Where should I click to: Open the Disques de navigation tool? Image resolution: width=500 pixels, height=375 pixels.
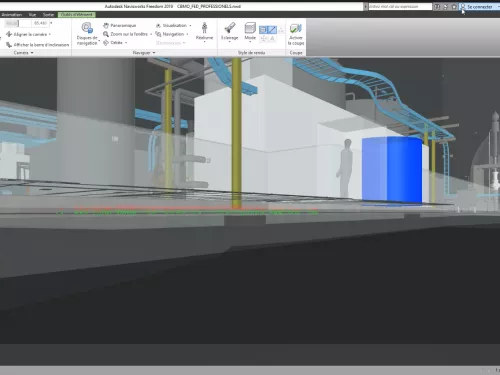tap(87, 34)
